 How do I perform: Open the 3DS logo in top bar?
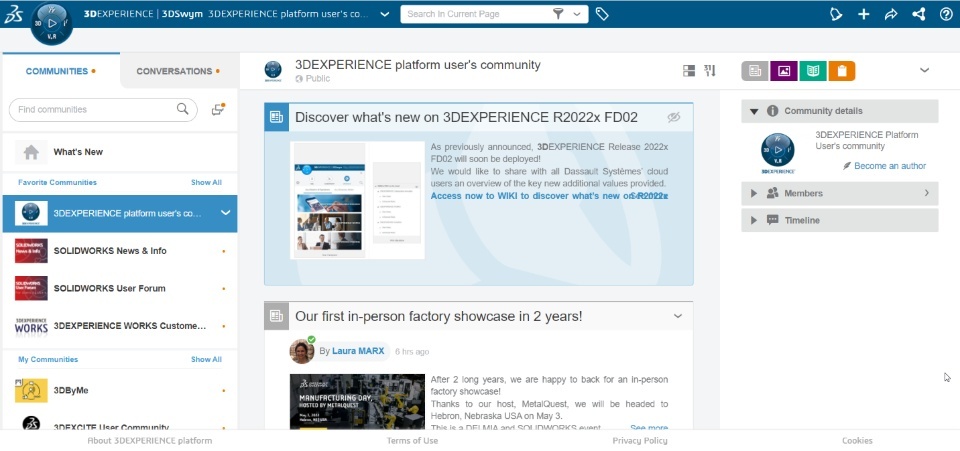[x=13, y=14]
